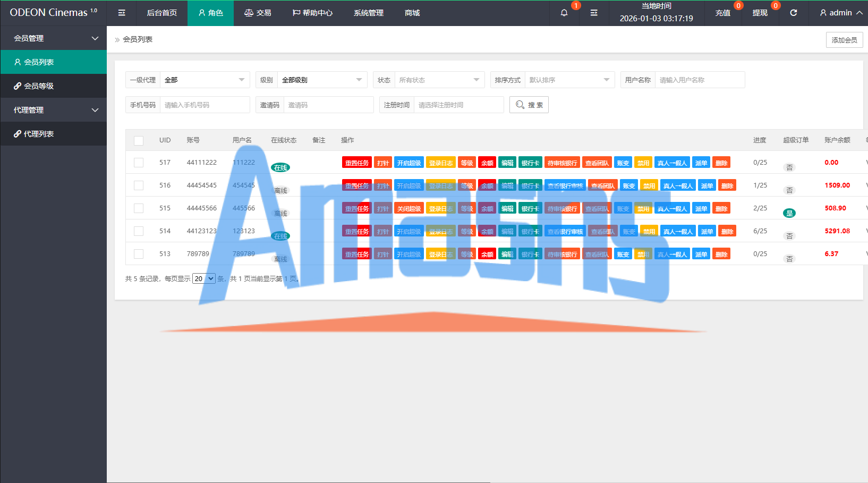Click the 注册时间 date field
Image resolution: width=868 pixels, height=483 pixels.
459,105
